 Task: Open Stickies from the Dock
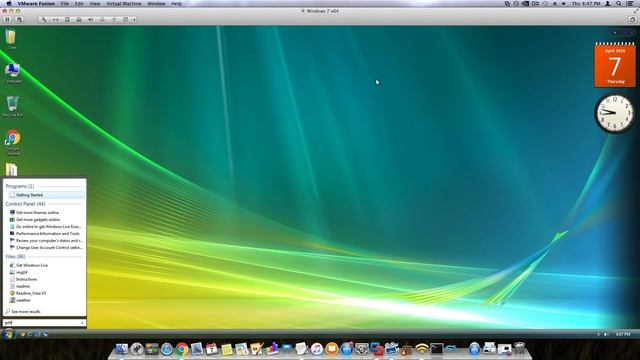227,349
